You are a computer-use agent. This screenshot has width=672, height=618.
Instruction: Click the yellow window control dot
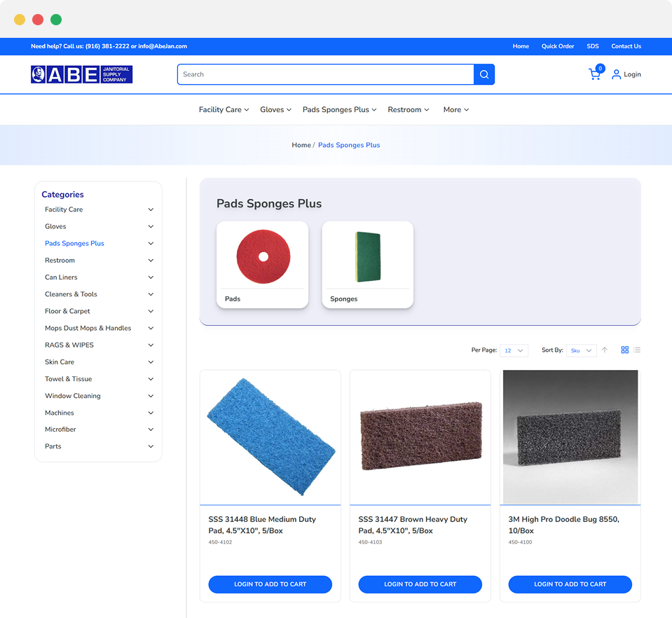click(20, 20)
